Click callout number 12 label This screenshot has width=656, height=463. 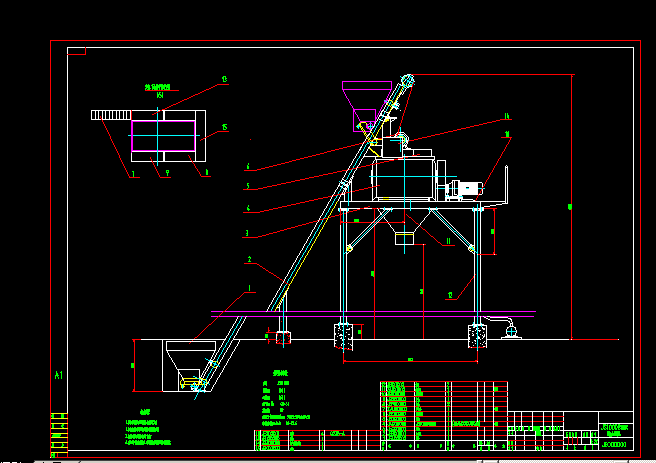tap(450, 295)
